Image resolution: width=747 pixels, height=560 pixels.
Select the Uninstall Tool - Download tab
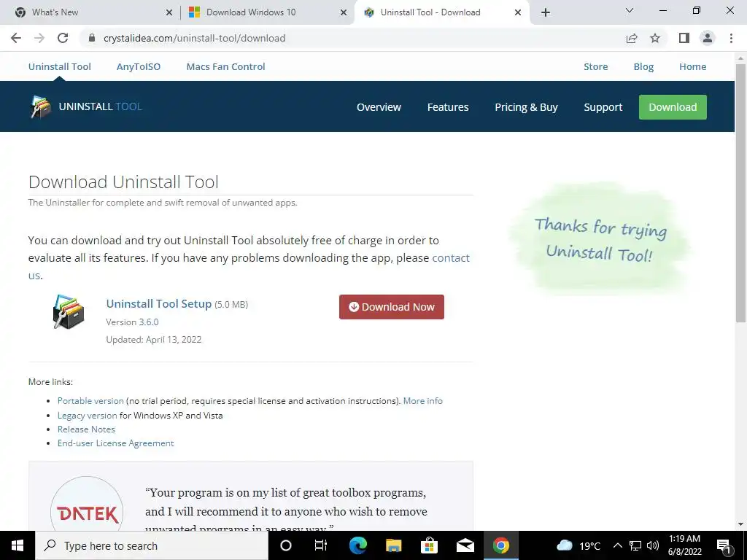[441, 12]
